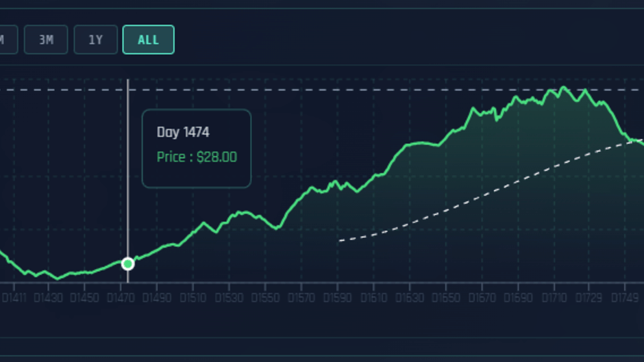Image resolution: width=644 pixels, height=362 pixels.
Task: Click the D1630 x-axis label
Action: click(x=409, y=298)
